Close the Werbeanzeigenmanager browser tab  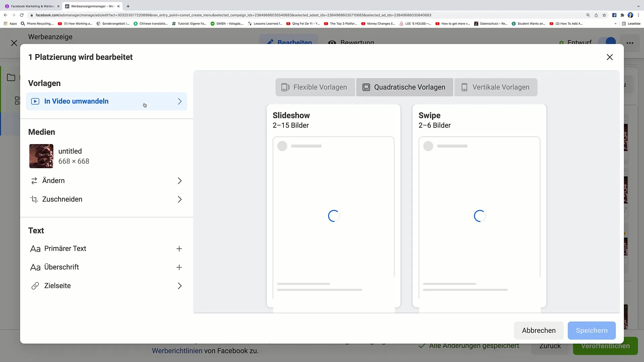coord(118,6)
